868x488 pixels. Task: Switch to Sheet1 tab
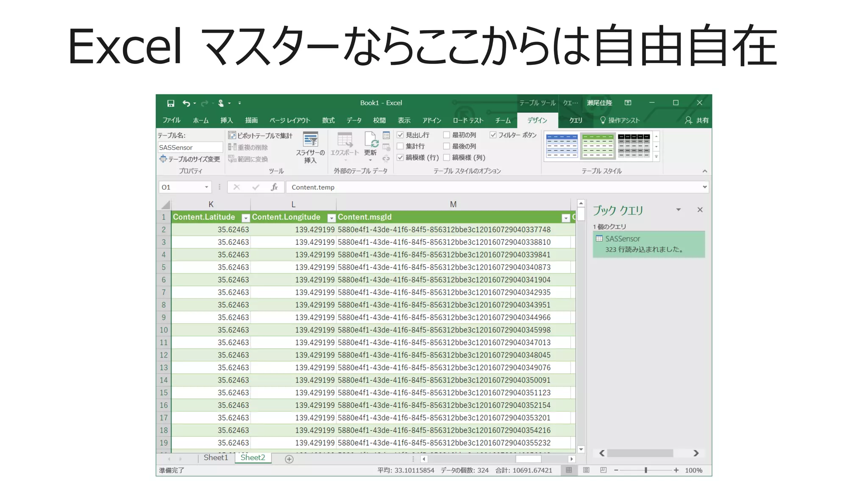(x=216, y=457)
